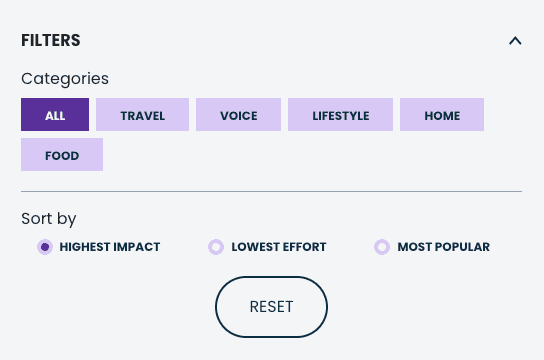Enable the Lowest Effort radio circle
Screen dimensions: 544x360
(x=216, y=247)
